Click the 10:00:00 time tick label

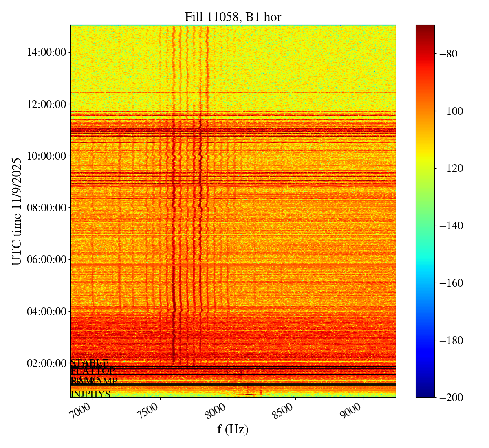click(x=46, y=156)
